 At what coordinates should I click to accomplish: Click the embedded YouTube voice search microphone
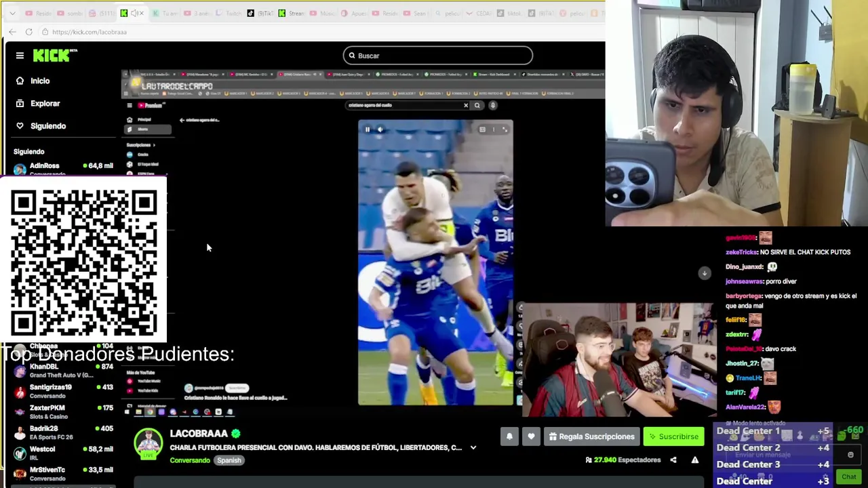(x=493, y=105)
